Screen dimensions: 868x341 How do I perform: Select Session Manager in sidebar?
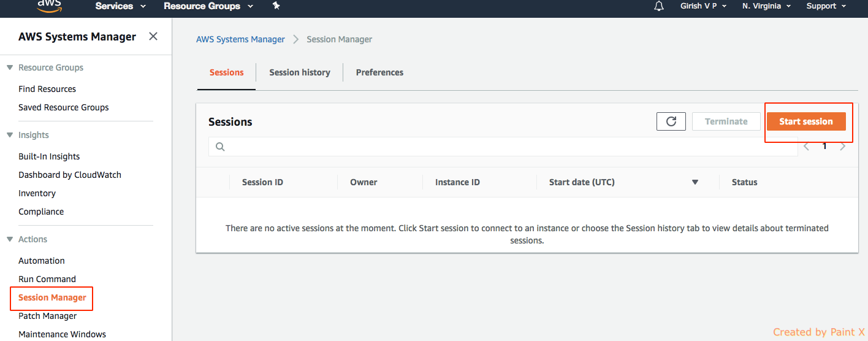(52, 297)
